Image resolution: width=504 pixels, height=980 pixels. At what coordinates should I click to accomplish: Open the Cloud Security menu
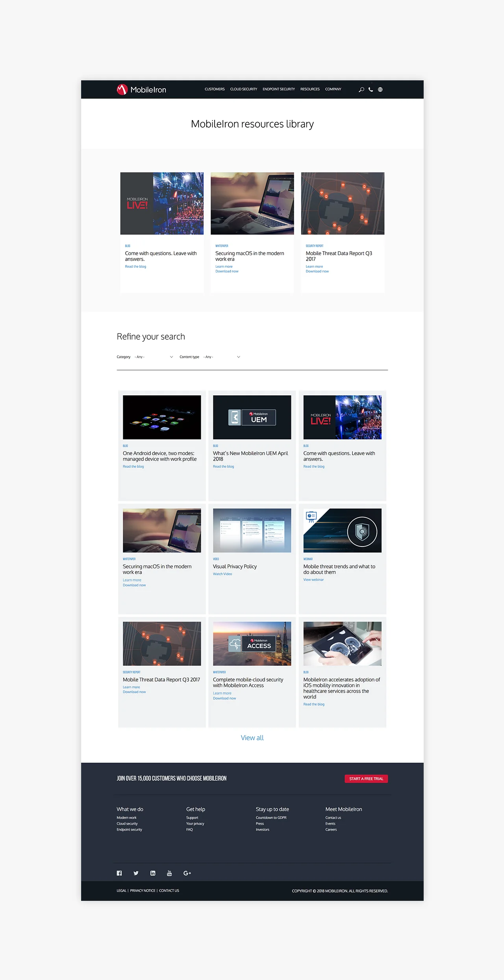[x=244, y=89]
